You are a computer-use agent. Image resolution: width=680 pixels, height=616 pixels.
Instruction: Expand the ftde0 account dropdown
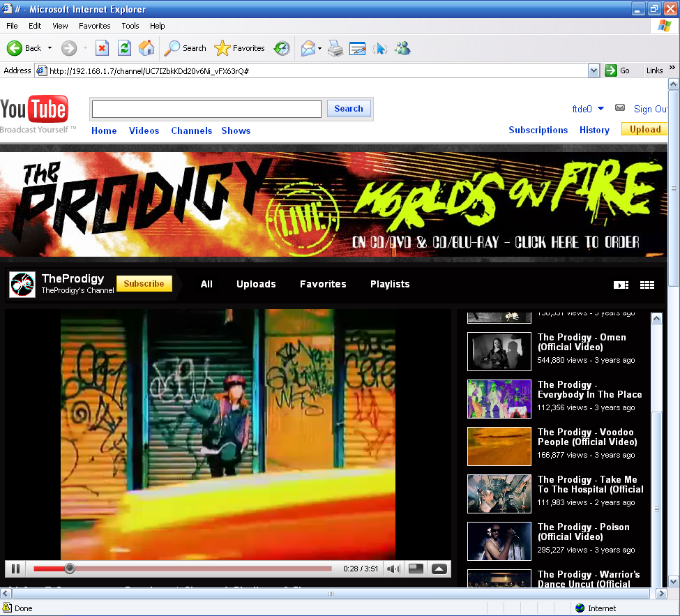600,108
